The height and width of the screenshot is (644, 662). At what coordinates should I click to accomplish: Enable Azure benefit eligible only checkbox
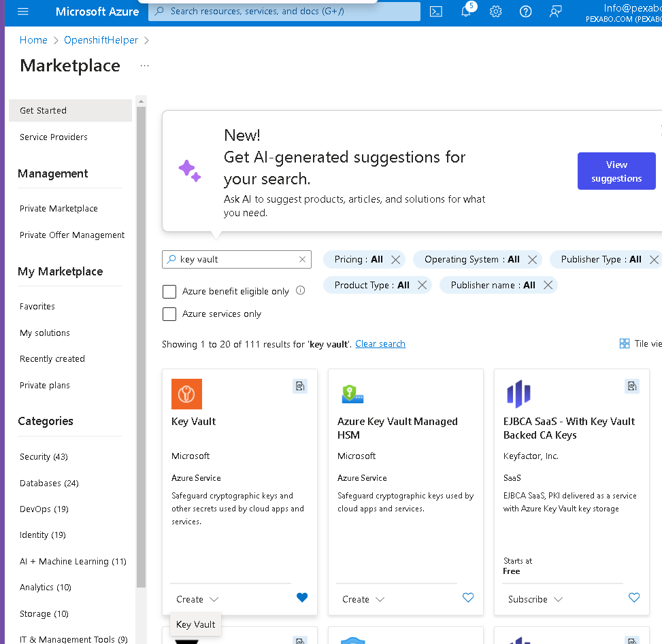pos(169,292)
